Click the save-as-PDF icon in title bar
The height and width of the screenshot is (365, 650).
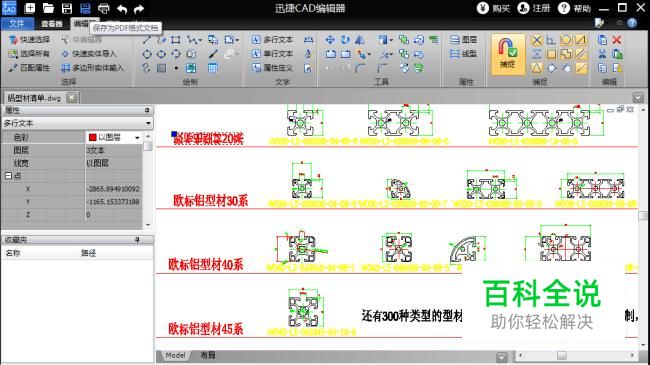point(85,8)
